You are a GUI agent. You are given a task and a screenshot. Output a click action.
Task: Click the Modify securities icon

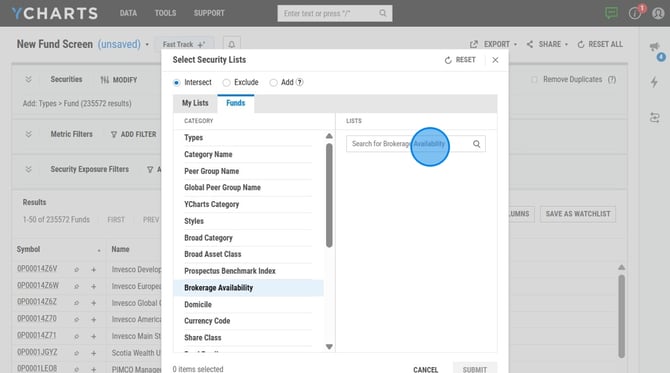click(105, 80)
